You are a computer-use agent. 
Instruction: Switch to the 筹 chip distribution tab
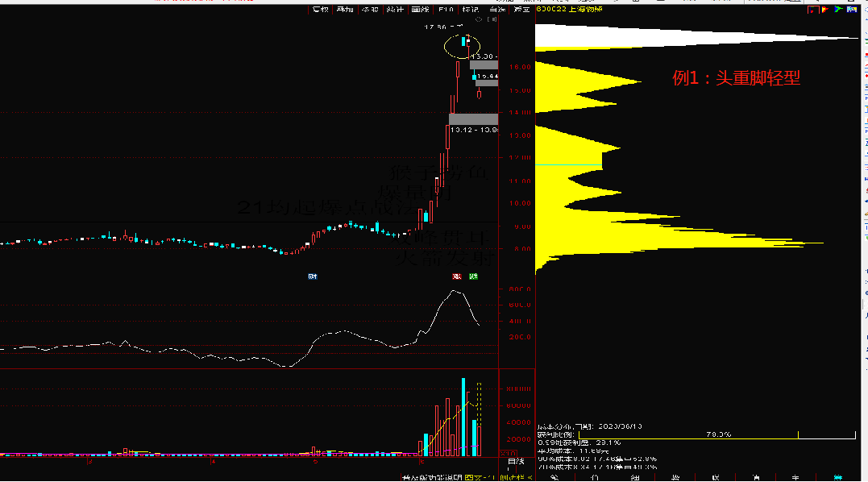coord(838,478)
